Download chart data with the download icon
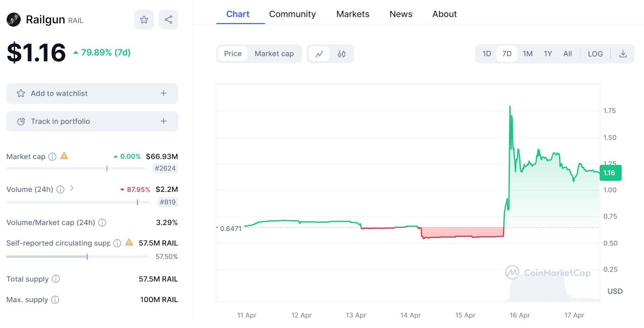This screenshot has width=644, height=328. [623, 54]
